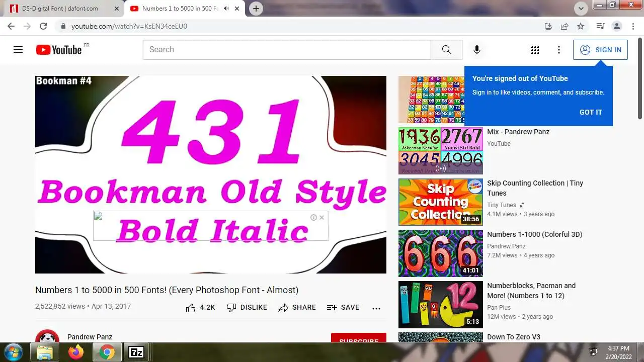The image size is (644, 362).
Task: Bookmark this page with star icon
Action: tap(581, 26)
